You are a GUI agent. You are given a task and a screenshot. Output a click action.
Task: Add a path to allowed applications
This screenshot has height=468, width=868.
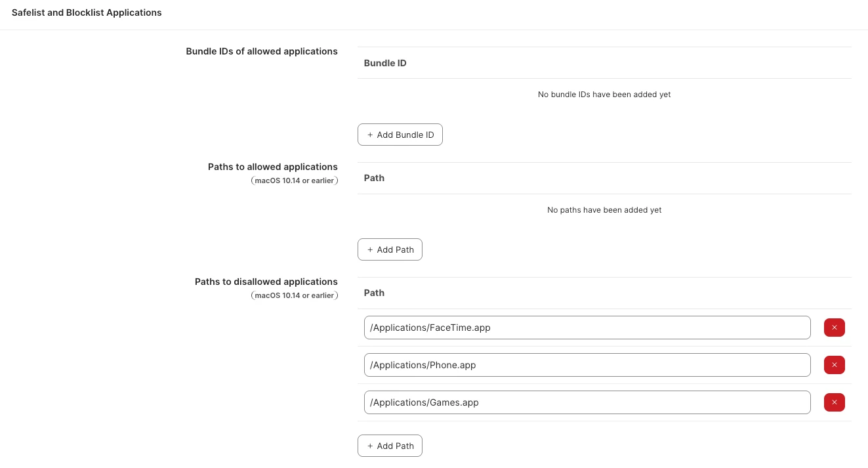pos(390,249)
